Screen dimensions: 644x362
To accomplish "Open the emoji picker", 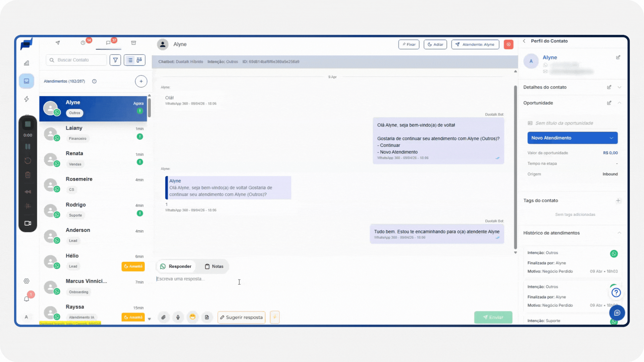I will click(x=193, y=317).
